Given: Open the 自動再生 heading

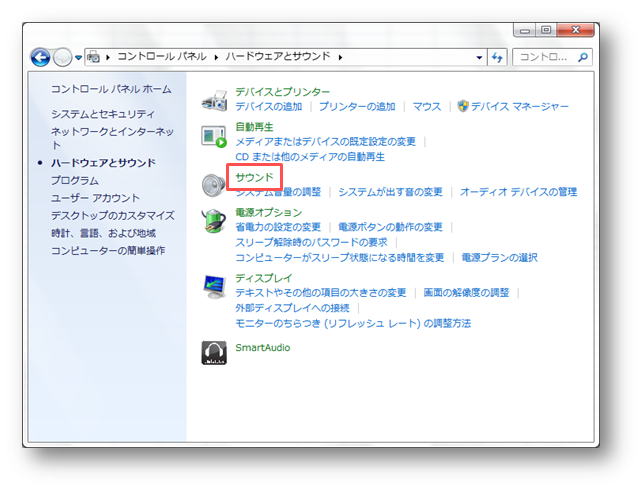Looking at the screenshot, I should 254,127.
